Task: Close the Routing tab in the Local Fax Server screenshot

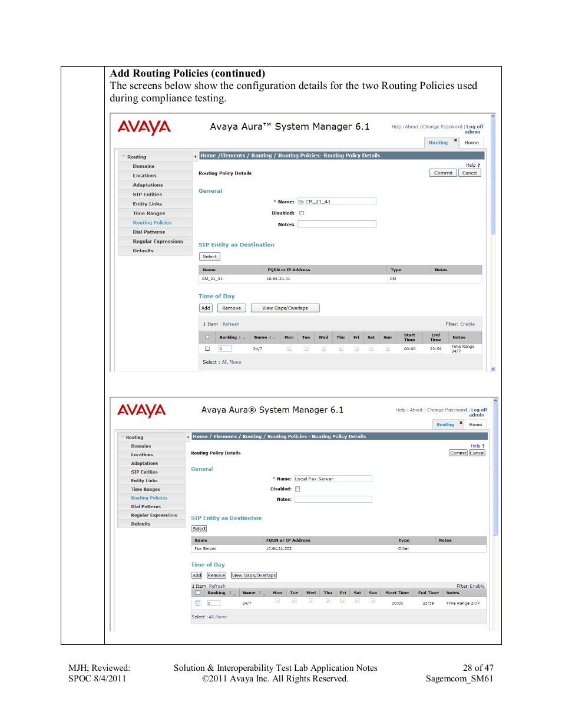Action: (461, 422)
